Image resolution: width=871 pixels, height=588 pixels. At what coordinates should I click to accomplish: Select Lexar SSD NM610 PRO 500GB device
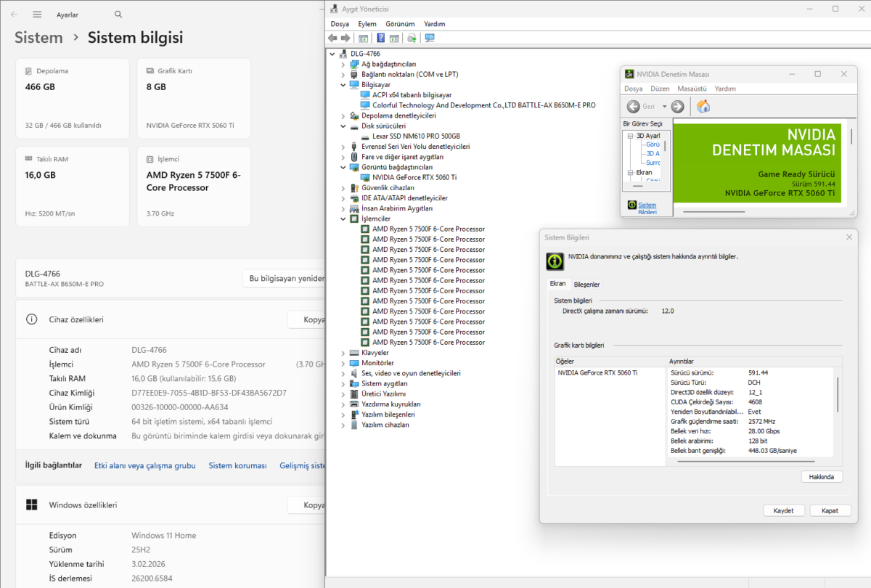pos(416,136)
